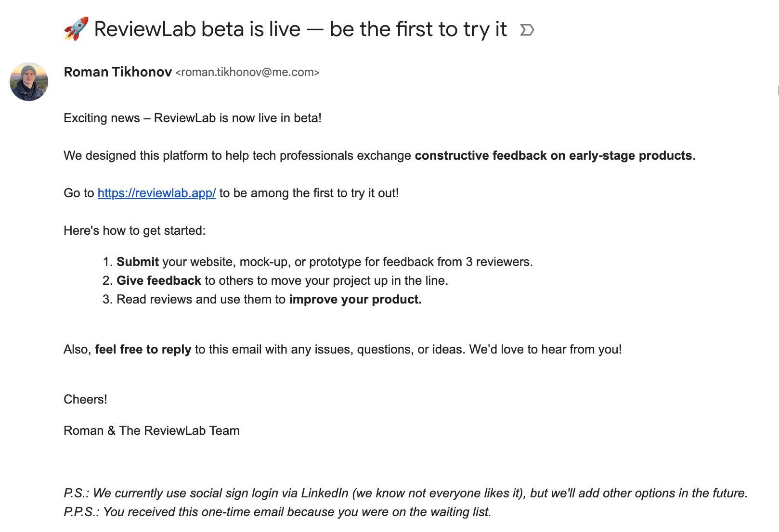Click the bold "Give feedback" text in step two
The width and height of the screenshot is (779, 532).
pyautogui.click(x=158, y=281)
